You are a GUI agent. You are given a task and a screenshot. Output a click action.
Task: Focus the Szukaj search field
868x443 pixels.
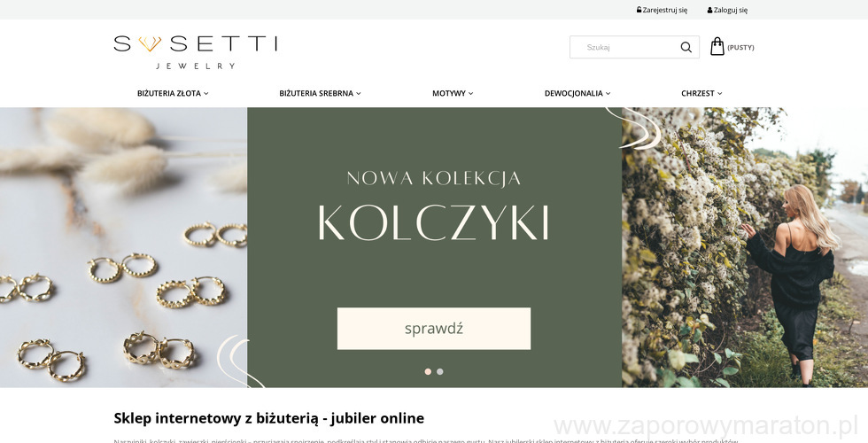(x=625, y=47)
